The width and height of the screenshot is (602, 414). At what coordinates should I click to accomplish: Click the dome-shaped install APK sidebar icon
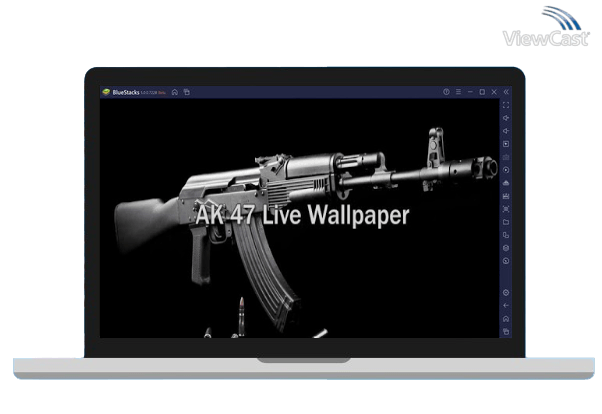point(506,183)
